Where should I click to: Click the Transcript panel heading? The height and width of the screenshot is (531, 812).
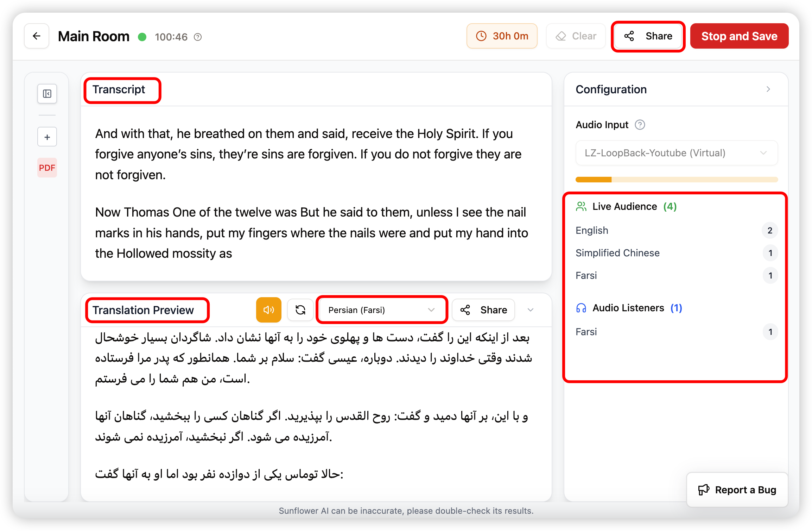[x=119, y=89]
